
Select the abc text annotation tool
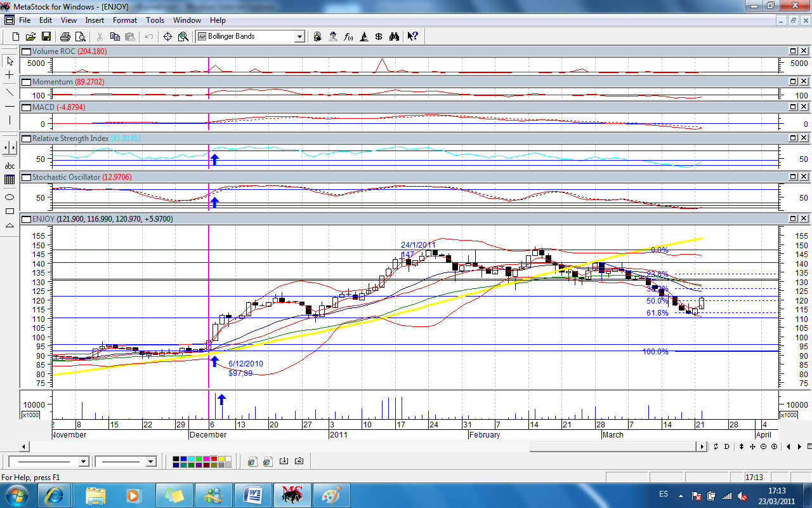[10, 166]
